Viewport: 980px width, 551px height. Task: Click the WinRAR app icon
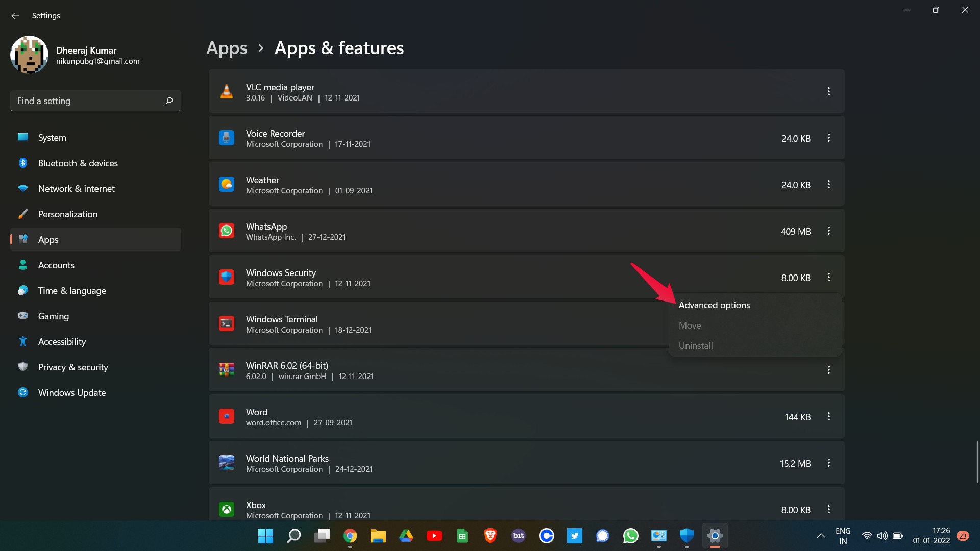tap(227, 370)
